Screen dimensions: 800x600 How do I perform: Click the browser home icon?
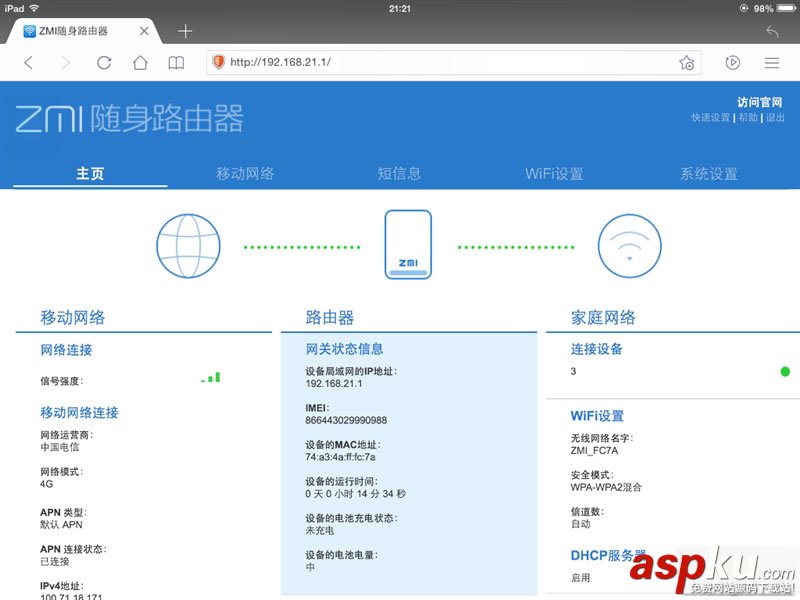coord(140,62)
